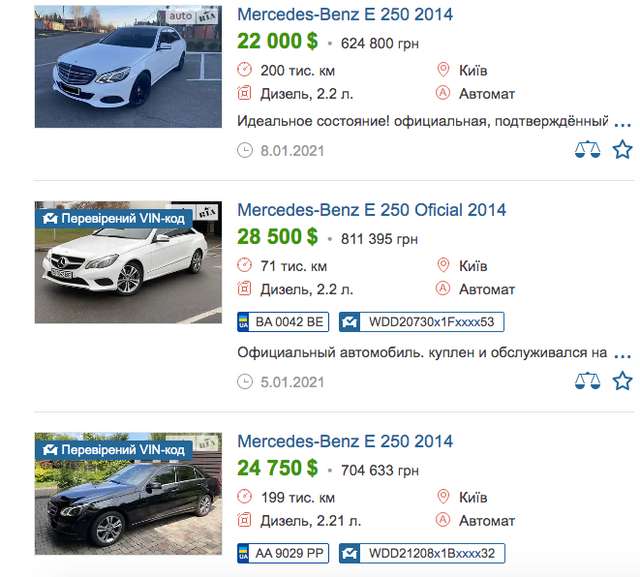
Task: Click fuel icon beside Дизель, 2.21 л.
Action: click(x=245, y=521)
